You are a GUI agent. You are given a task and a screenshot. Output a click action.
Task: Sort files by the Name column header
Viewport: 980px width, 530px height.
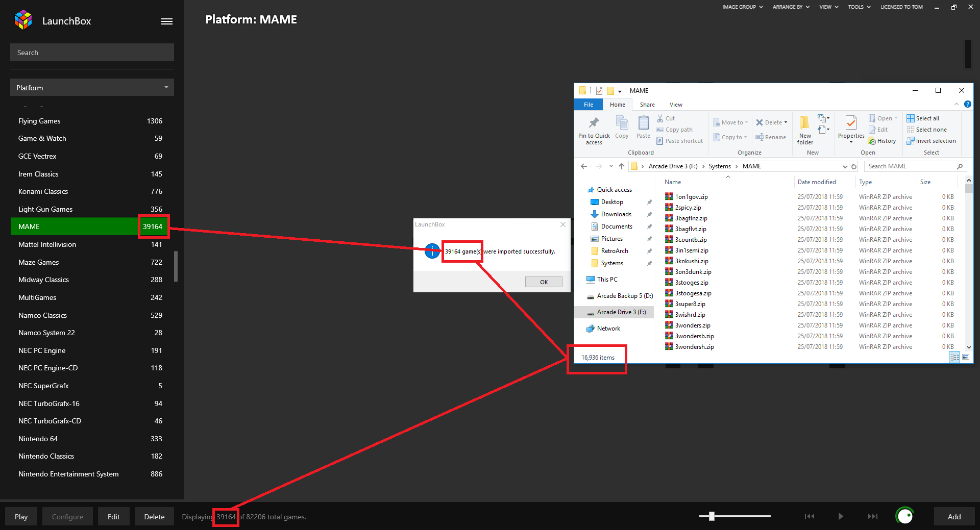coord(673,182)
